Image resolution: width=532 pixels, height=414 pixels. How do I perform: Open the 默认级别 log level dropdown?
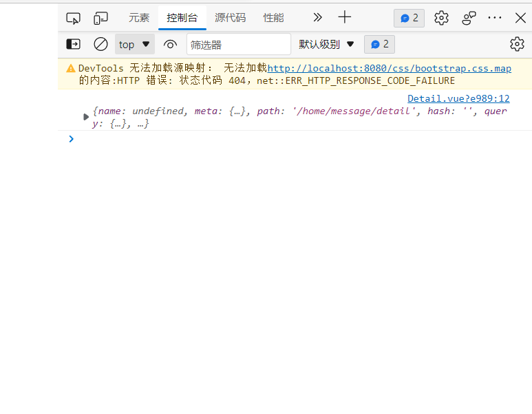(326, 44)
